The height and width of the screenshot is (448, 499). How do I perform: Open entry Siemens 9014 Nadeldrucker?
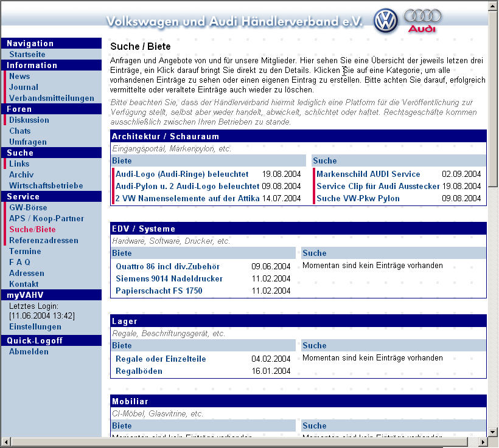[169, 278]
